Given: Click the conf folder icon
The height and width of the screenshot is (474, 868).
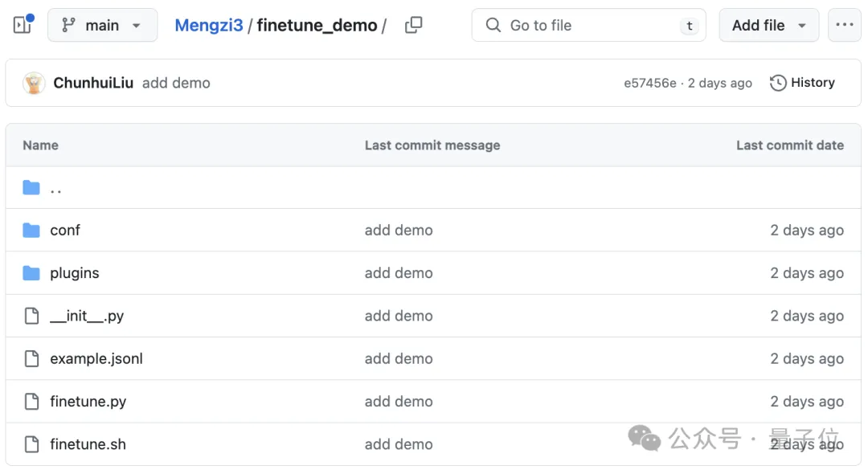Looking at the screenshot, I should (31, 231).
